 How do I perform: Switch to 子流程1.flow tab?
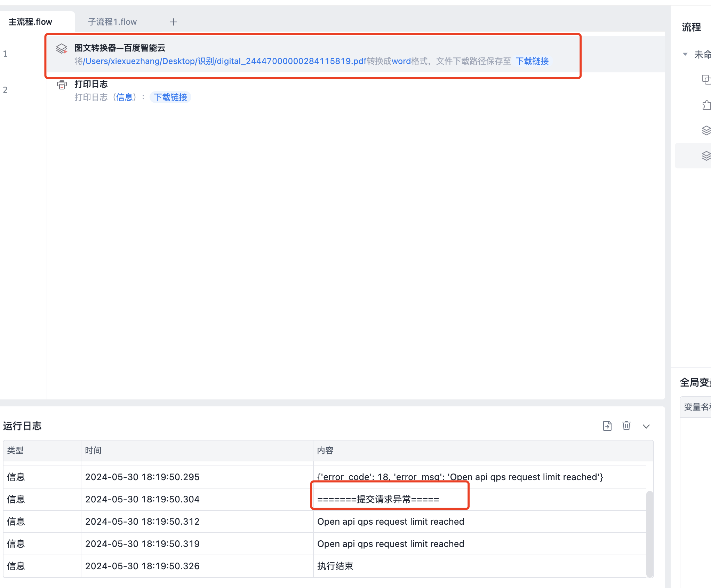[112, 22]
